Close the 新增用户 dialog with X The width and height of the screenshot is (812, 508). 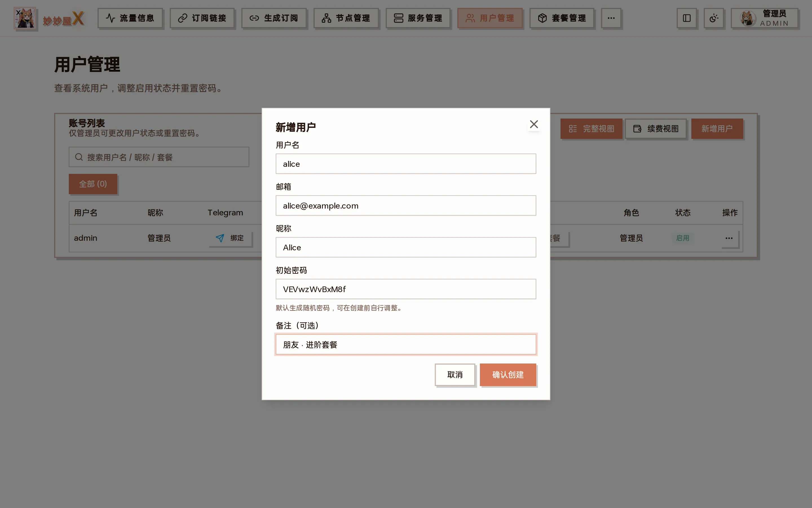[x=533, y=124]
